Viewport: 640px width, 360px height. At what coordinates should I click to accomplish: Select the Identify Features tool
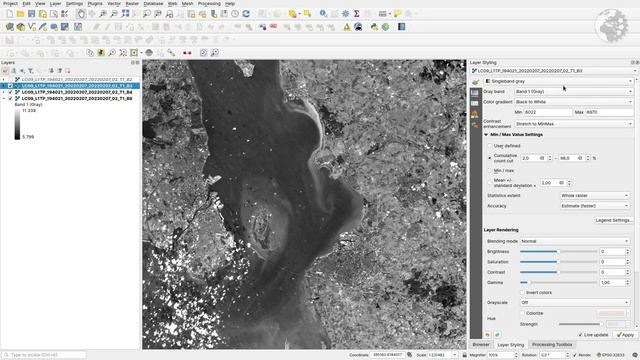323,14
